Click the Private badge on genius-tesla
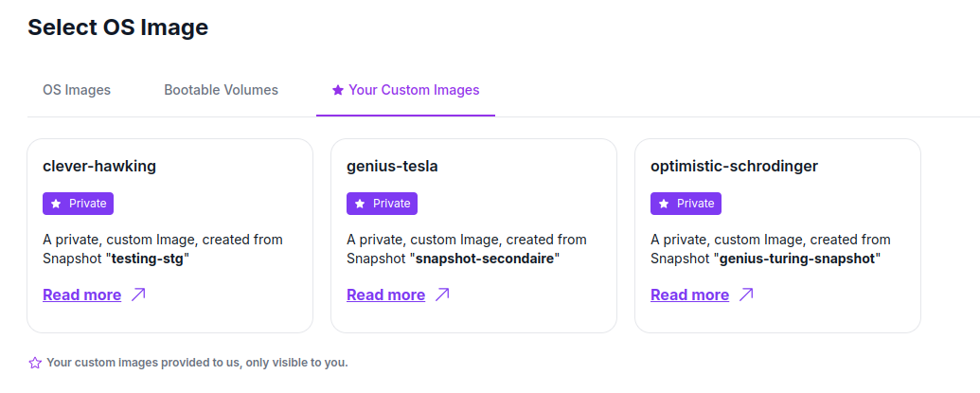980x393 pixels. click(383, 204)
